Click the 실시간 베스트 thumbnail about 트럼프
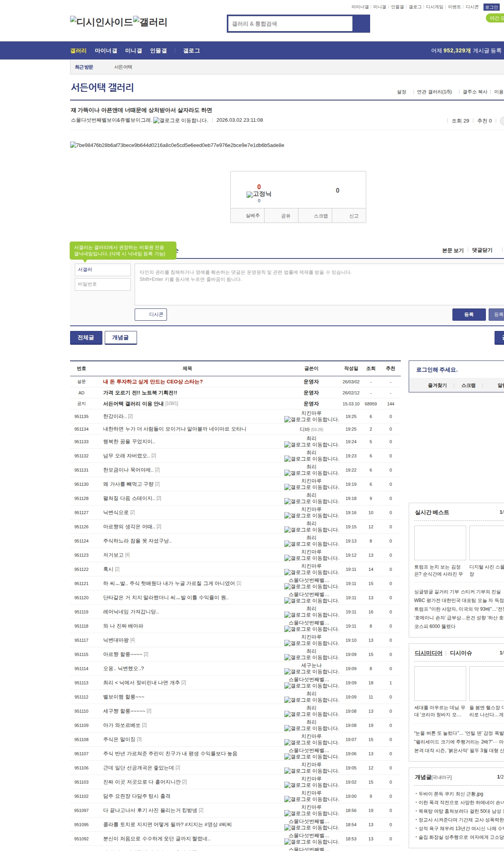 [x=440, y=543]
